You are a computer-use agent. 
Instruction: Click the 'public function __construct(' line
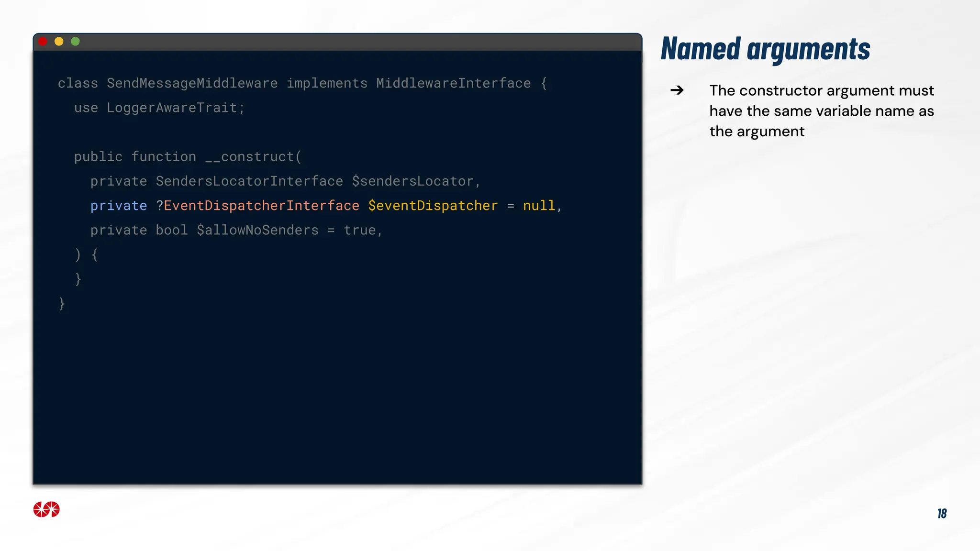(188, 157)
